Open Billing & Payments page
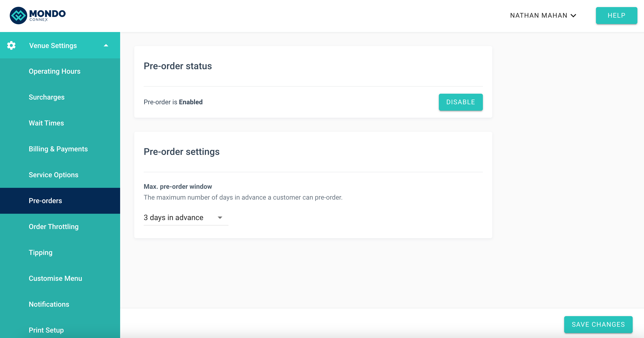 [x=58, y=149]
